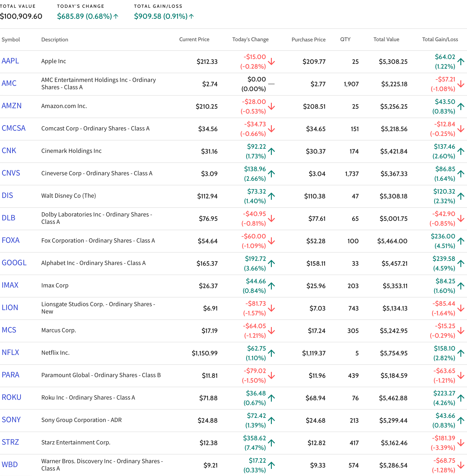Select Starz Entertainment Corp. description

76,442
